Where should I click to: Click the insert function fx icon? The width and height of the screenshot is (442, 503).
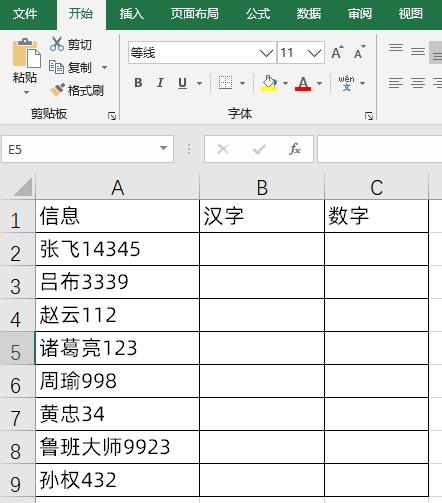295,149
